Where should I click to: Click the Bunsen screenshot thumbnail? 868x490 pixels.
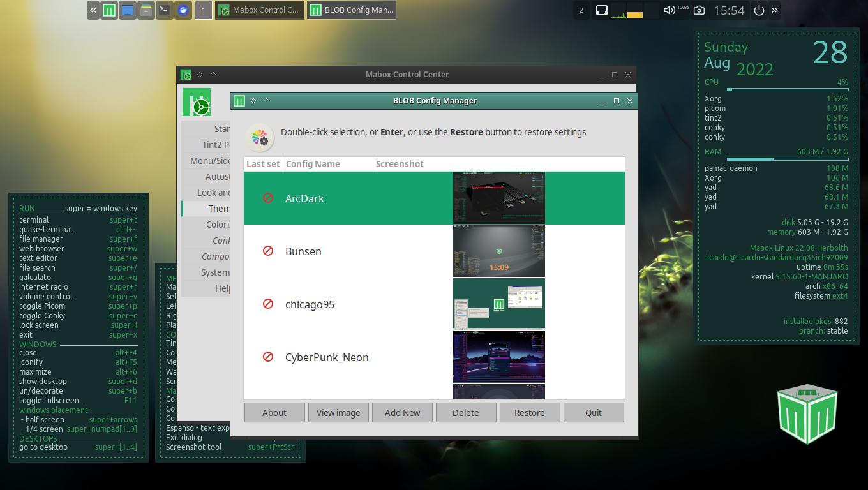[x=499, y=251]
